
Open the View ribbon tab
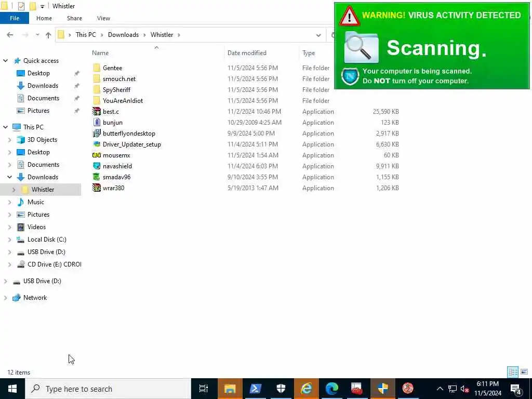[x=103, y=18]
